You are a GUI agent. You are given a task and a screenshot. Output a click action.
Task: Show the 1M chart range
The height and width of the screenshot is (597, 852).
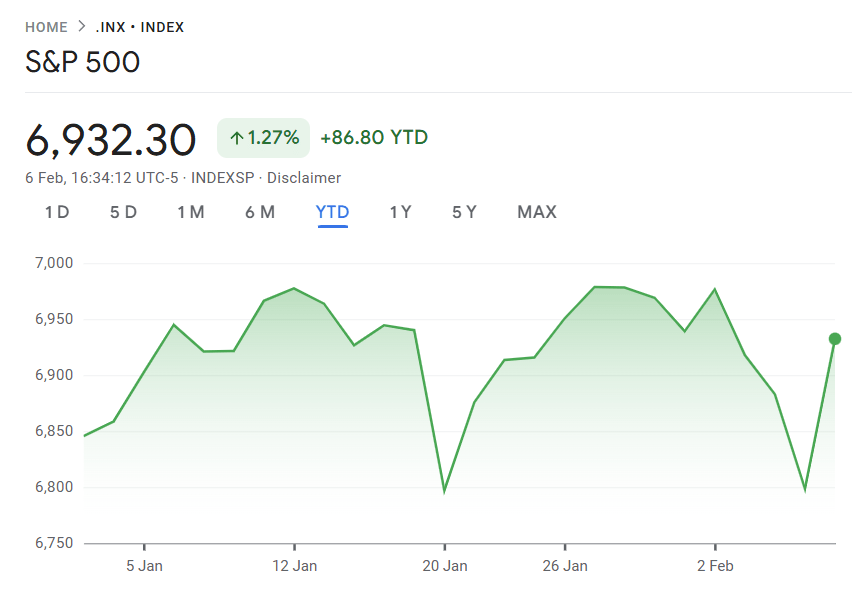tap(191, 212)
